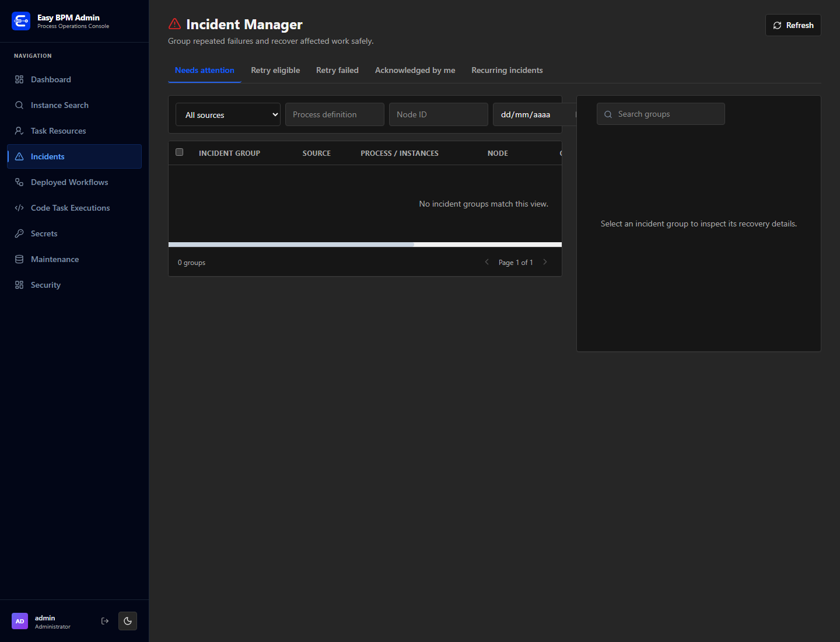Screen dimensions: 840x642
Task: Click the admin username text
Action: tap(45, 617)
